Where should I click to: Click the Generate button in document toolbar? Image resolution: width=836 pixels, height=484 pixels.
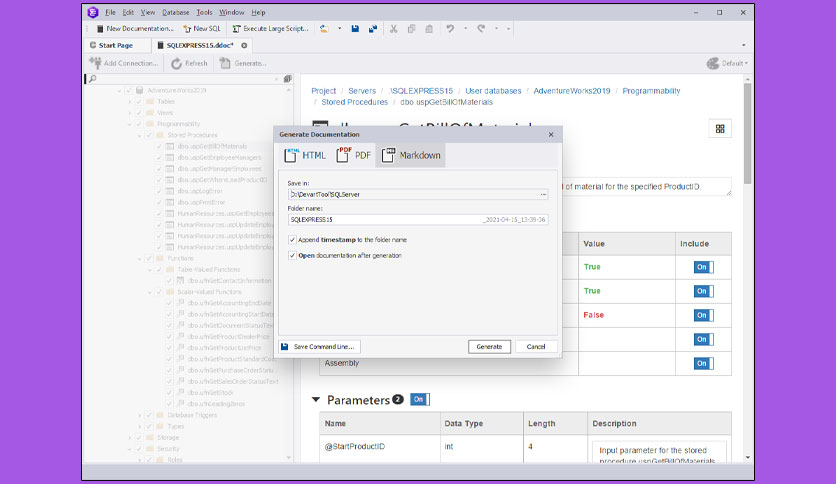(x=243, y=63)
